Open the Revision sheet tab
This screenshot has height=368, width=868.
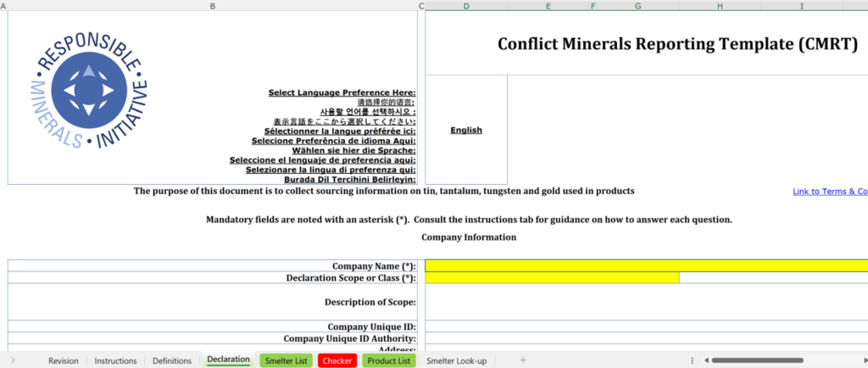coord(63,361)
